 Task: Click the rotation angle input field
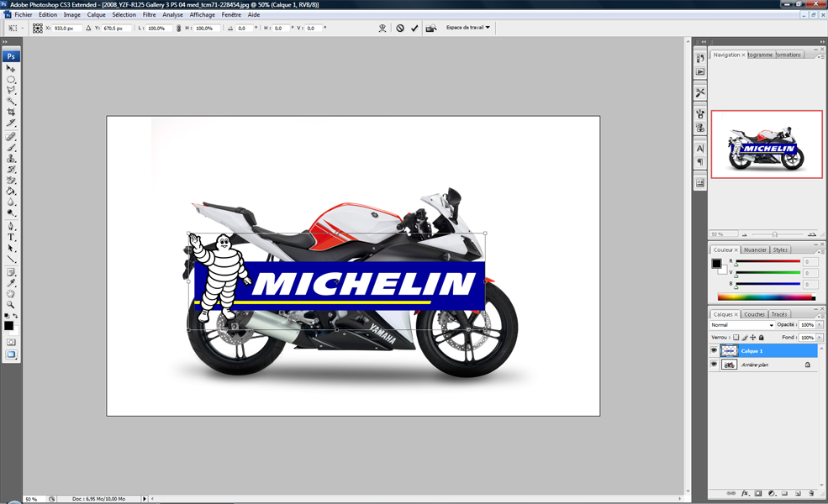point(245,28)
